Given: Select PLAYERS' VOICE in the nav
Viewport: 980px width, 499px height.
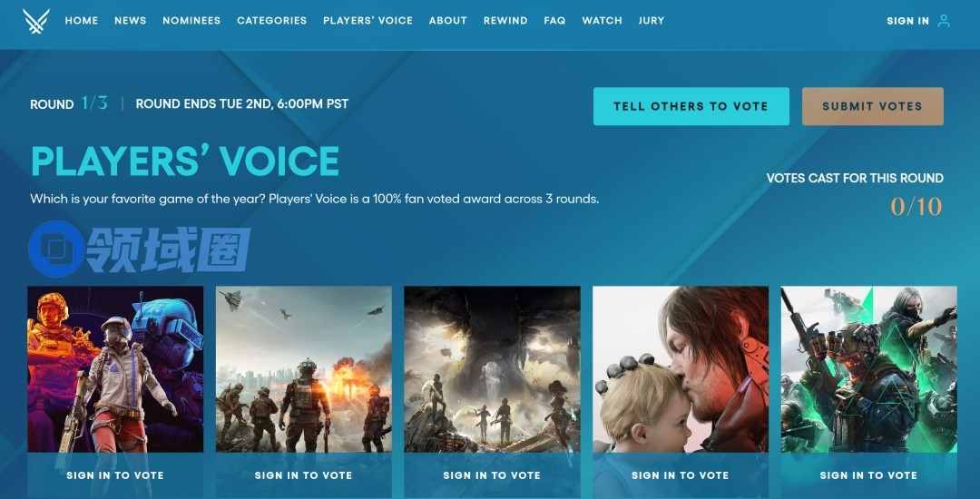Looking at the screenshot, I should point(368,21).
